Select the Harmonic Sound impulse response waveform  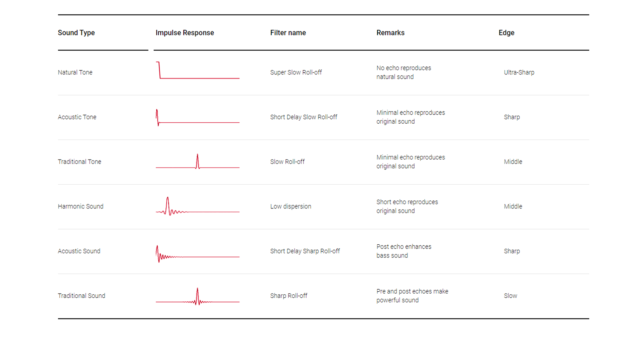[198, 206]
